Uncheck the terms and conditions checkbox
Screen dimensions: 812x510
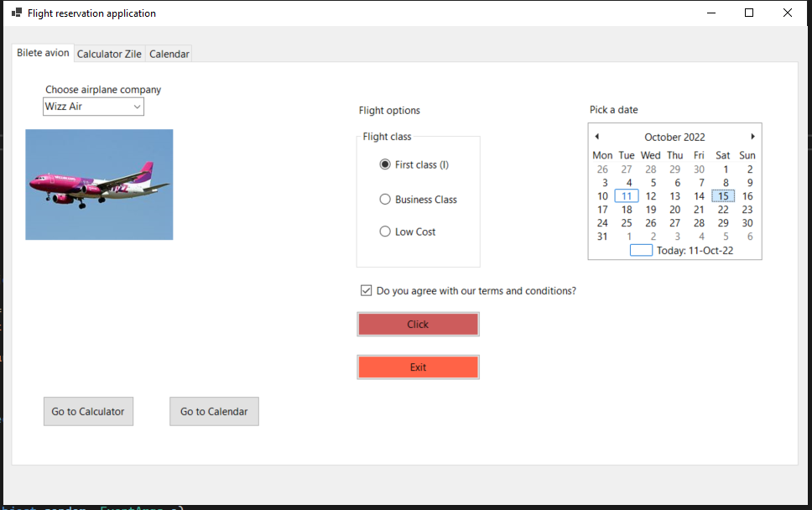coord(367,289)
